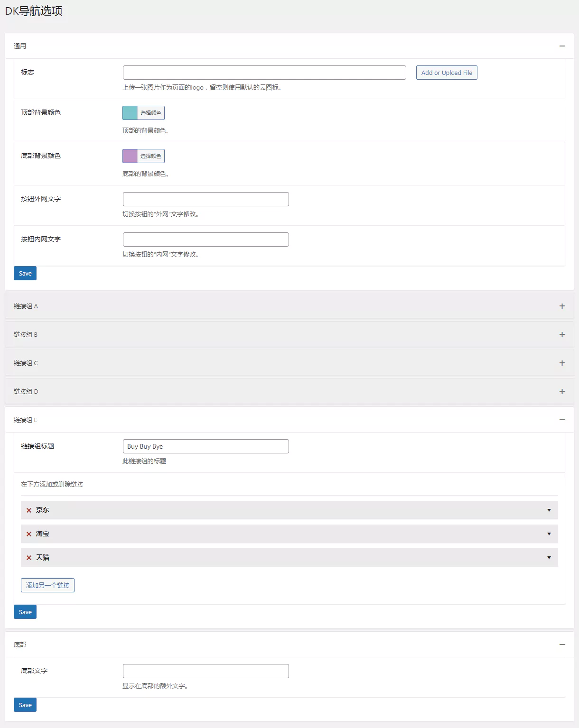Click the Add or Upload File button

coord(447,73)
